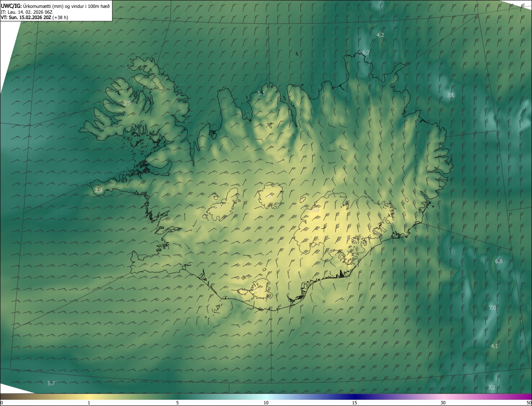This screenshot has width=532, height=406.
Task: Click the 1 tick label on the color scale
Action: [x=89, y=403]
